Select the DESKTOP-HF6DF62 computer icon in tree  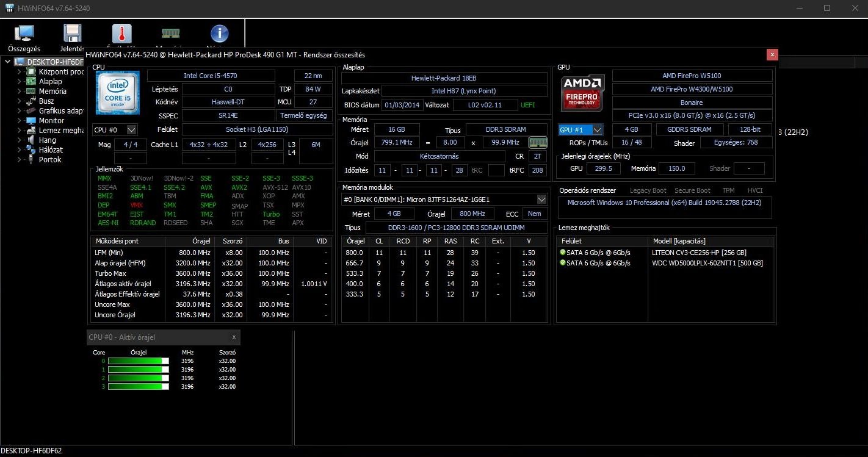click(20, 62)
